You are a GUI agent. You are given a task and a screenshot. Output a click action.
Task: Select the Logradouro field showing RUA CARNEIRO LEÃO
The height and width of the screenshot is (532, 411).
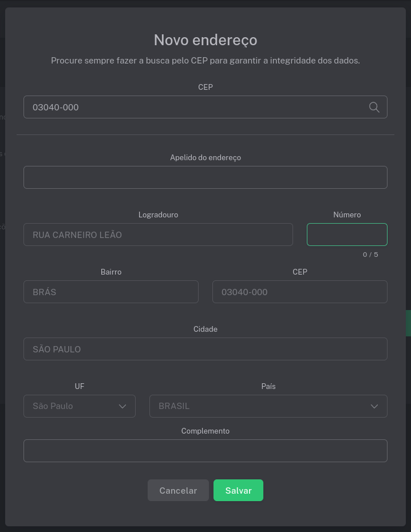[158, 235]
